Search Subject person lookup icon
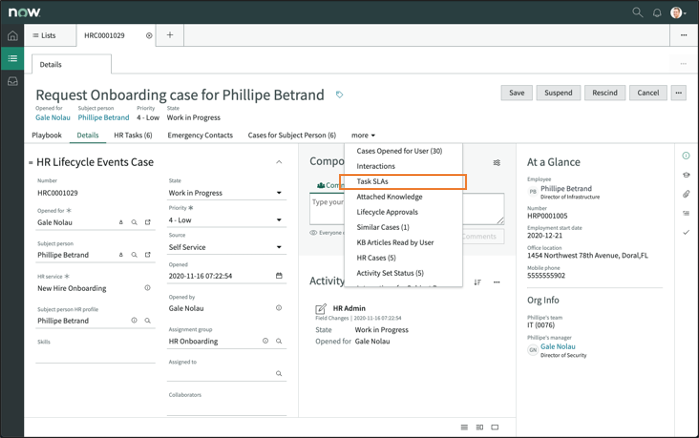Screen dimensions: 699x438 [x=134, y=255]
